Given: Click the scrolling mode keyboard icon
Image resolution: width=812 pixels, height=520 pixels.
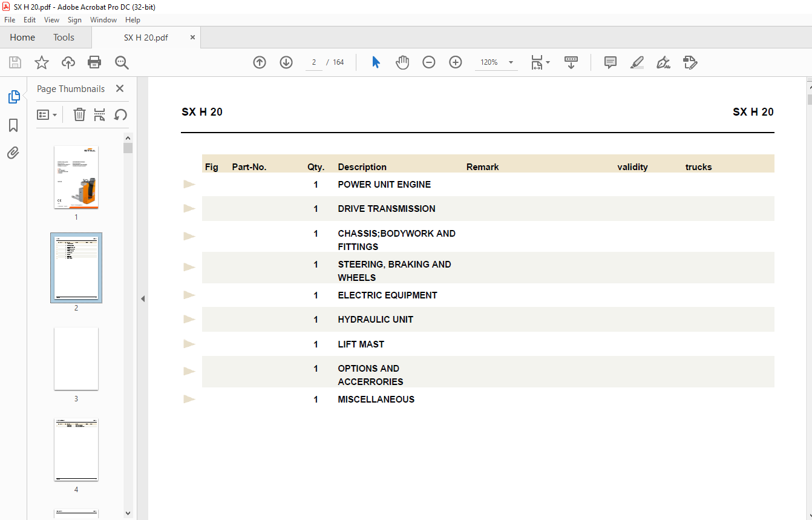Looking at the screenshot, I should point(571,62).
